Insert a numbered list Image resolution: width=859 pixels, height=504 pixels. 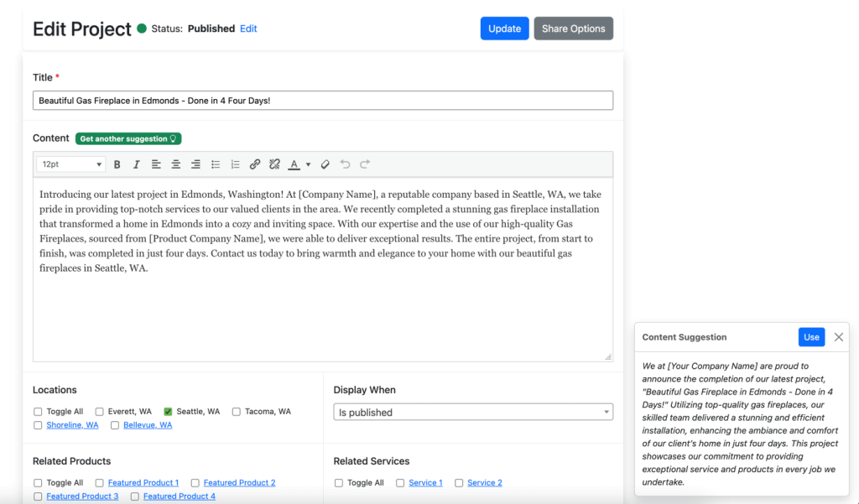[235, 164]
